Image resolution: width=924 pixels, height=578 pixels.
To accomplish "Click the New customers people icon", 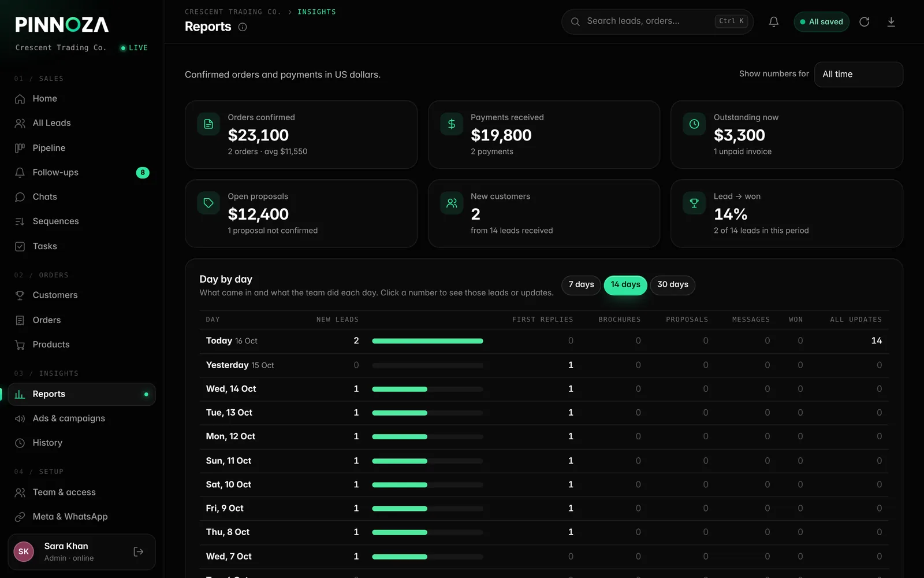I will (x=452, y=203).
